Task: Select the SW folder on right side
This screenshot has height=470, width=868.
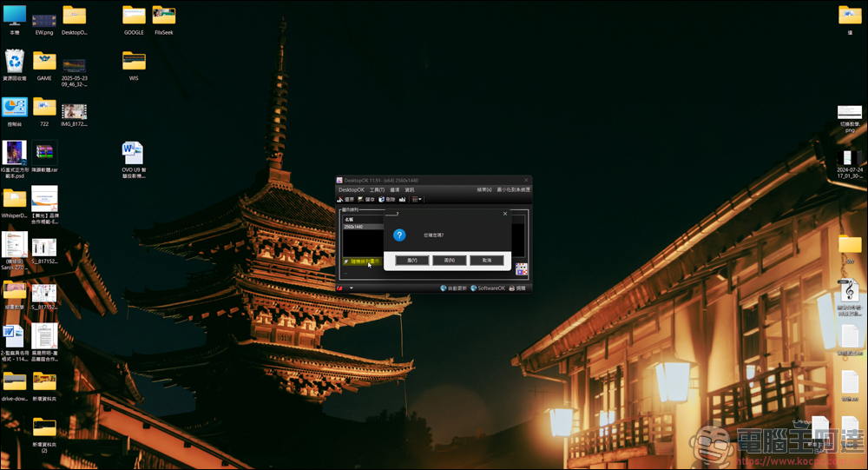Action: [x=850, y=249]
